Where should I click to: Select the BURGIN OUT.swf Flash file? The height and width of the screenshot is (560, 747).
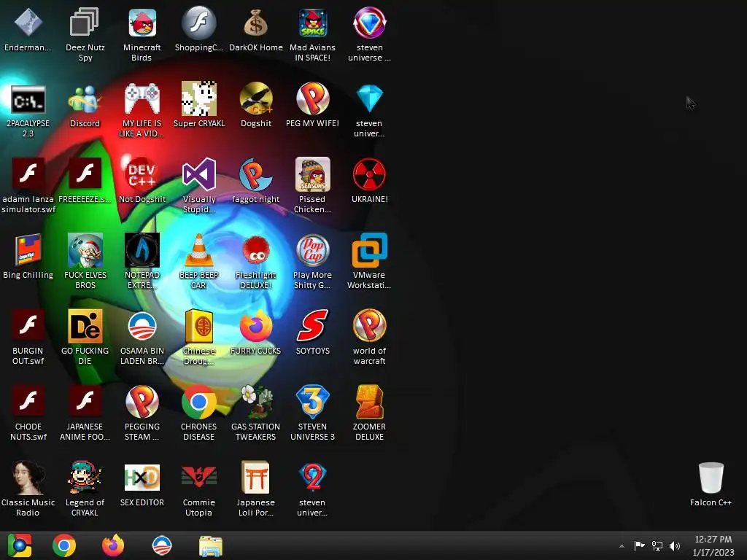[x=28, y=325]
